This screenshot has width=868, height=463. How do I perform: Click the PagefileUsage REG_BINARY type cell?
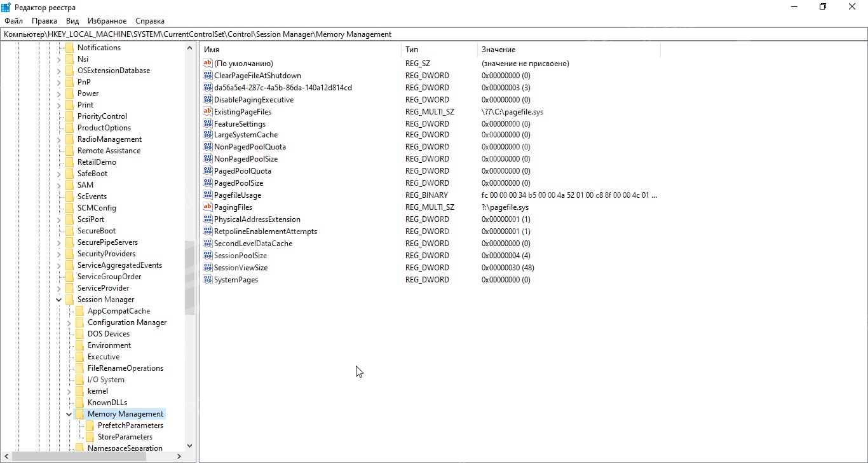click(426, 195)
